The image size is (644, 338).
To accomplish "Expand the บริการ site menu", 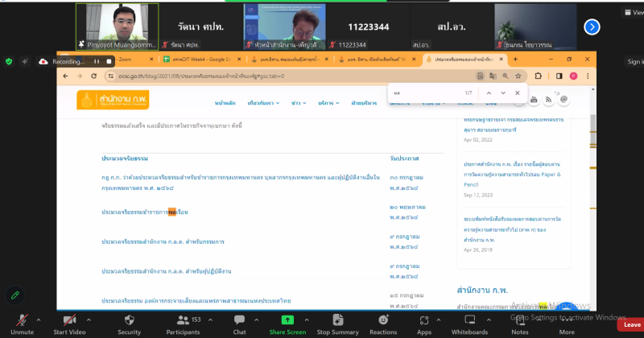I will tap(328, 103).
